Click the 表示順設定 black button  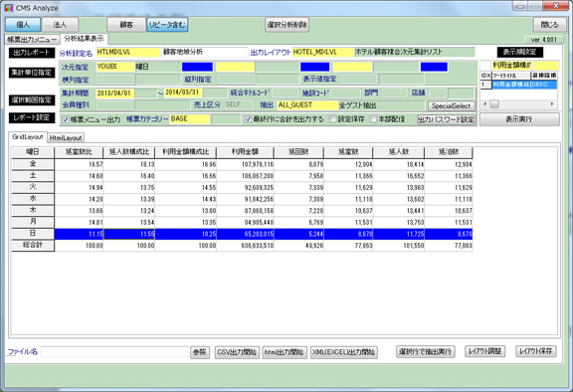(519, 52)
